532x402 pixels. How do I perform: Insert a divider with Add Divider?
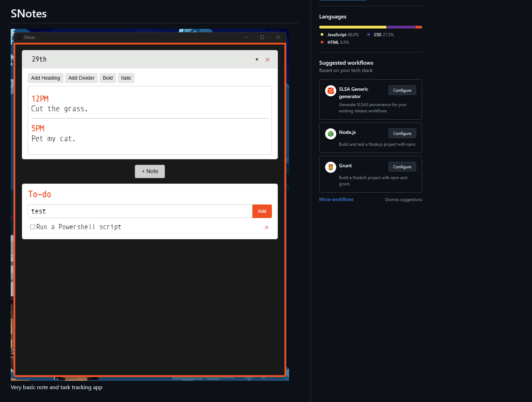81,78
